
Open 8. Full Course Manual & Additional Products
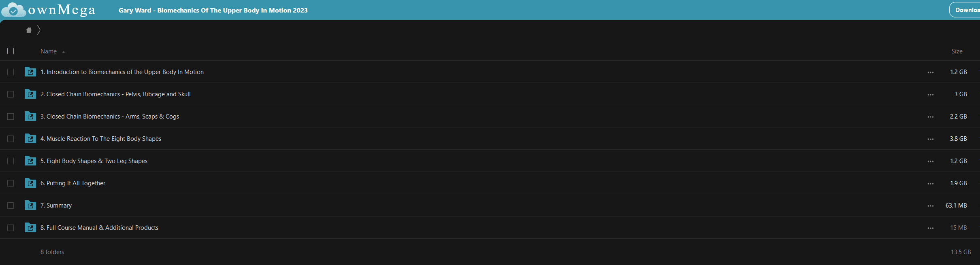[x=99, y=228]
